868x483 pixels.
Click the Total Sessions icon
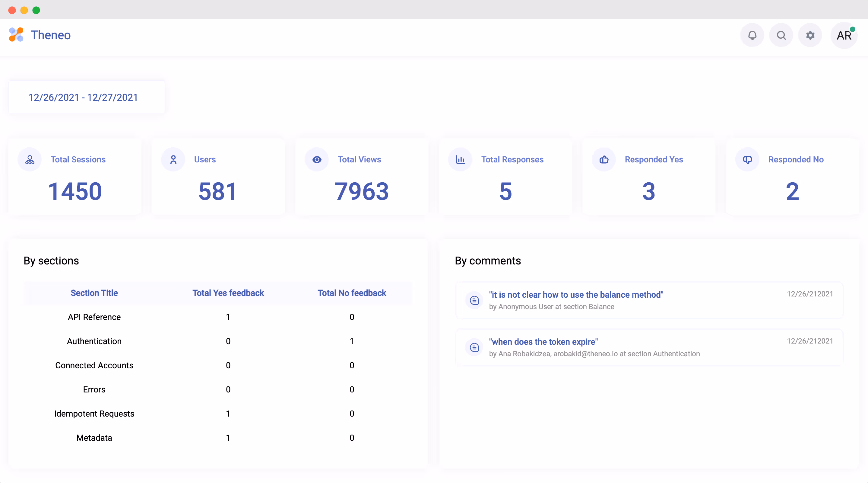pyautogui.click(x=30, y=159)
